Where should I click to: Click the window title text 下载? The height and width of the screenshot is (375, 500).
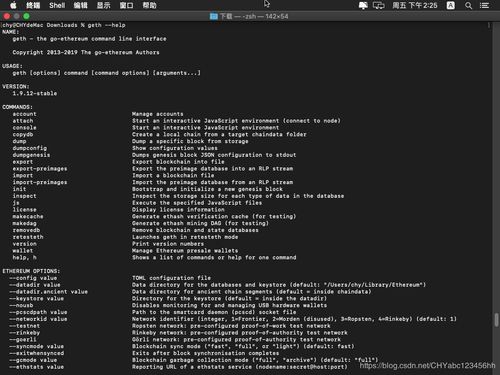[x=226, y=16]
